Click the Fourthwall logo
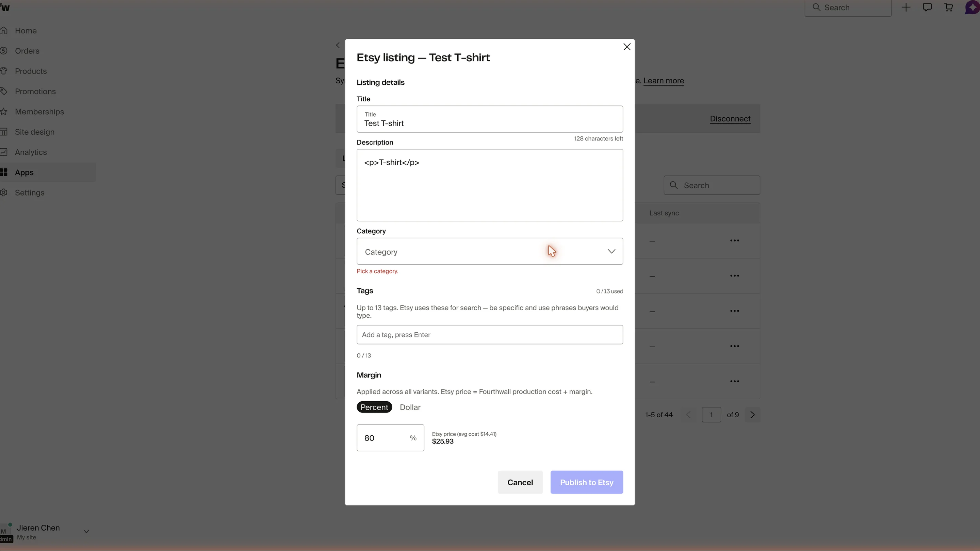980x551 pixels. (x=5, y=8)
